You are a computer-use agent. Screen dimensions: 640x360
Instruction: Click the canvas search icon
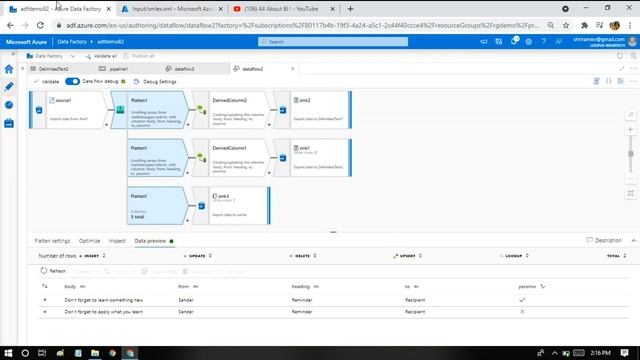[631, 115]
